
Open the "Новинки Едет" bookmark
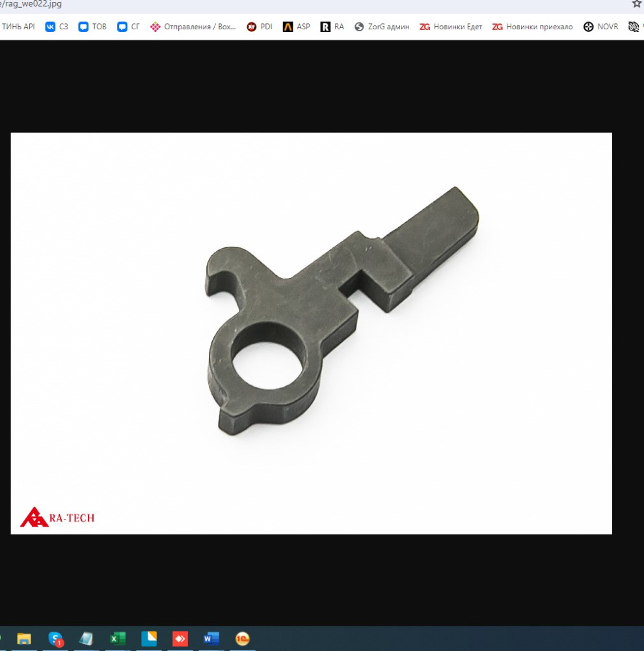[x=451, y=27]
